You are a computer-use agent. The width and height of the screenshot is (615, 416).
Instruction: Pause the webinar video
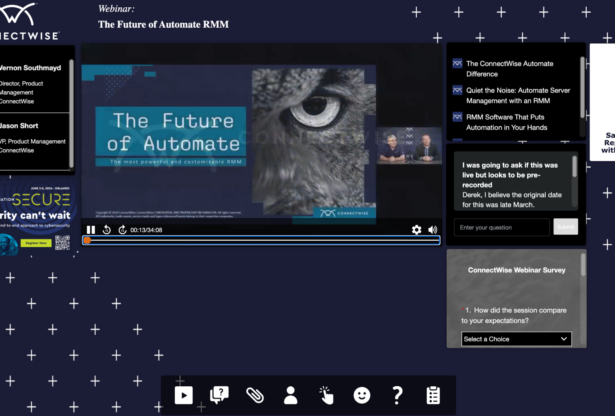coord(91,230)
